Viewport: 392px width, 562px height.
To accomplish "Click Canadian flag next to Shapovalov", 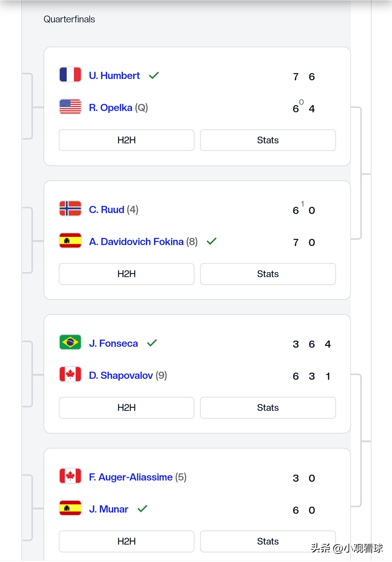I will tap(70, 374).
